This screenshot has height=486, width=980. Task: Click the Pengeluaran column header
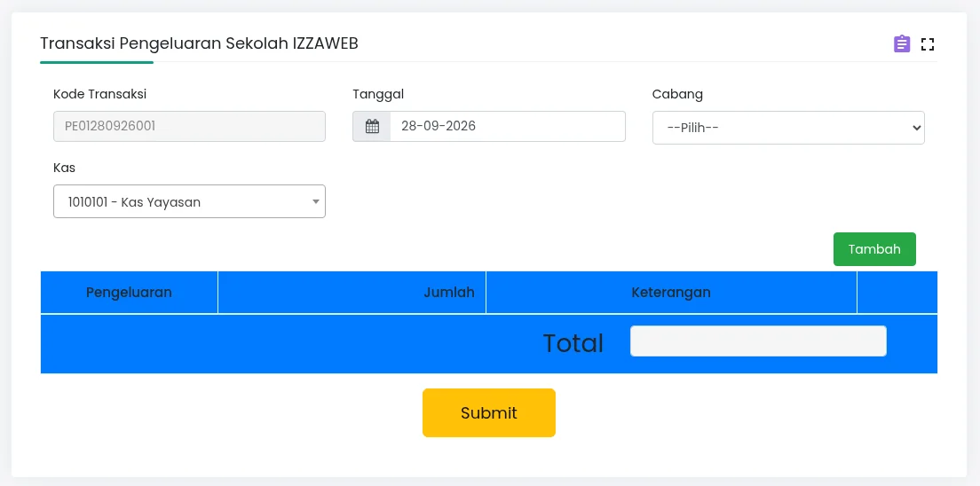[x=129, y=293]
